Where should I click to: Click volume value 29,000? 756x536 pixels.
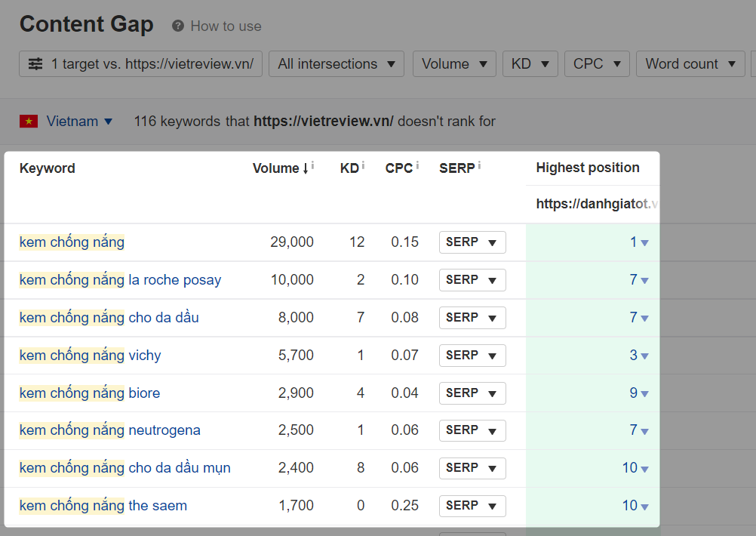click(292, 242)
